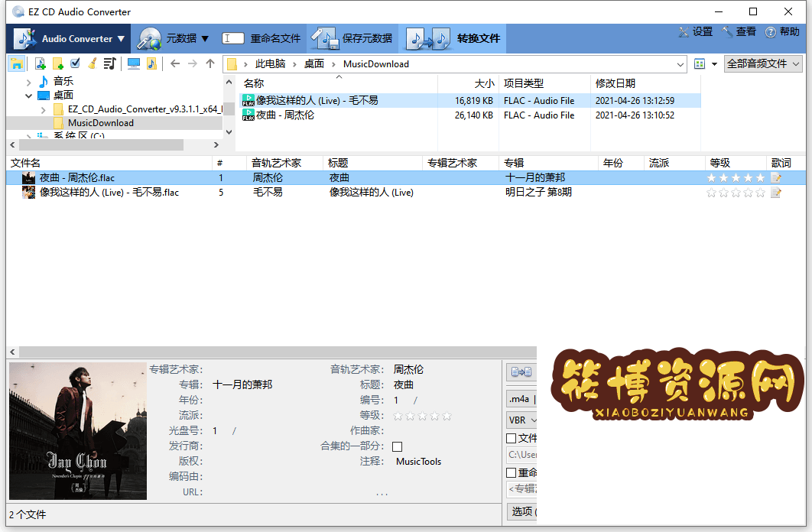Jump to the computer monitor location icon
The width and height of the screenshot is (812, 532).
134,63
